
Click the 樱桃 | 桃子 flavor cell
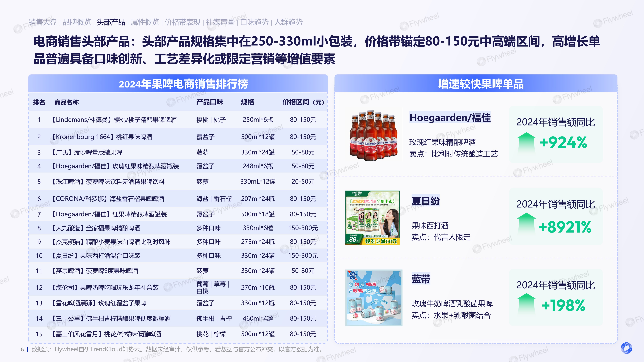click(x=211, y=120)
